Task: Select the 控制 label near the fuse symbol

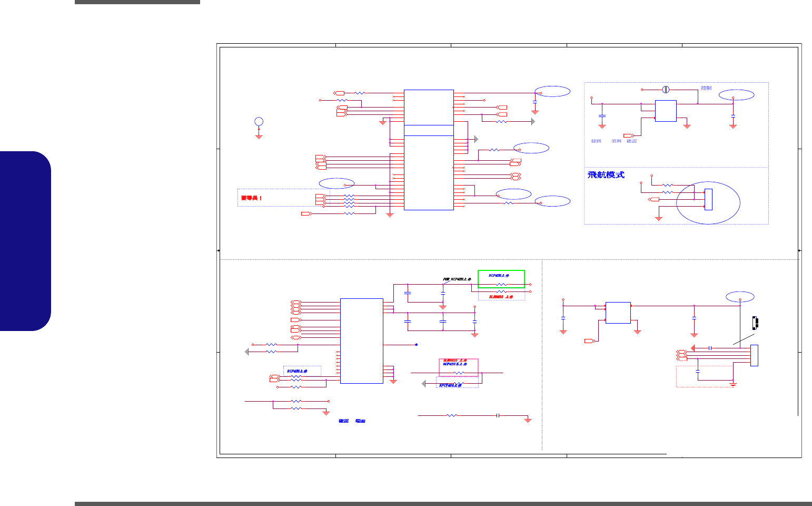Action: [706, 88]
